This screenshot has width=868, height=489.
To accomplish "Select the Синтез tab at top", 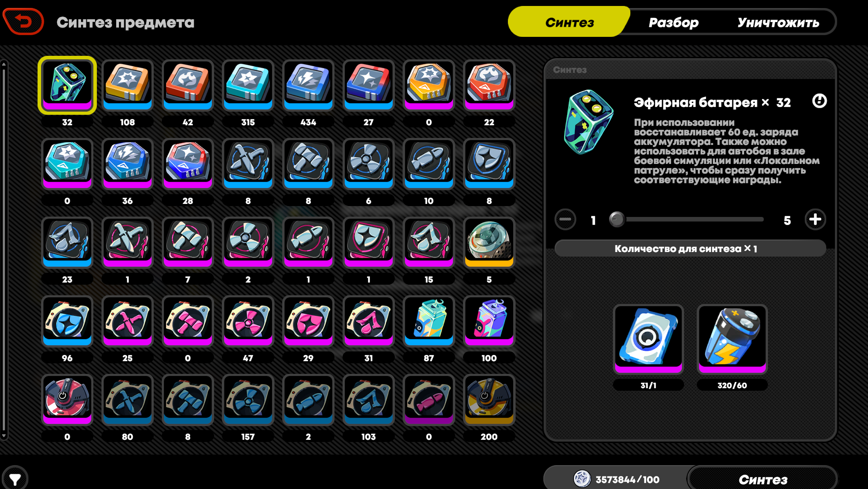I will click(569, 22).
